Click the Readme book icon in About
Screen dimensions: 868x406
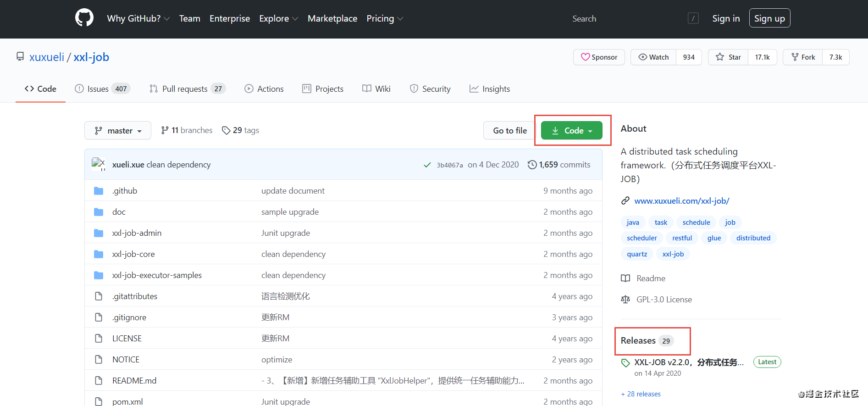coord(625,278)
